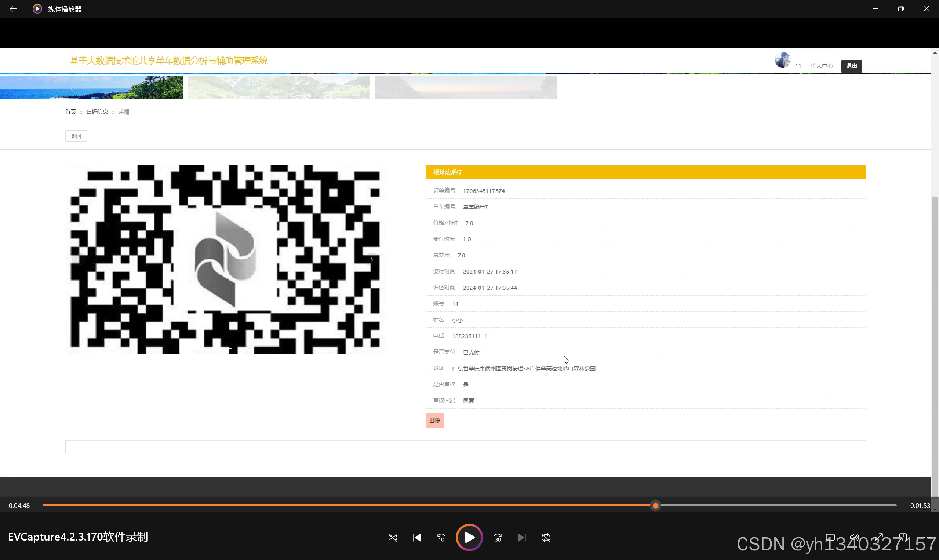Screen dimensions: 939x560
Task: Jump to the previous track
Action: [x=417, y=537]
